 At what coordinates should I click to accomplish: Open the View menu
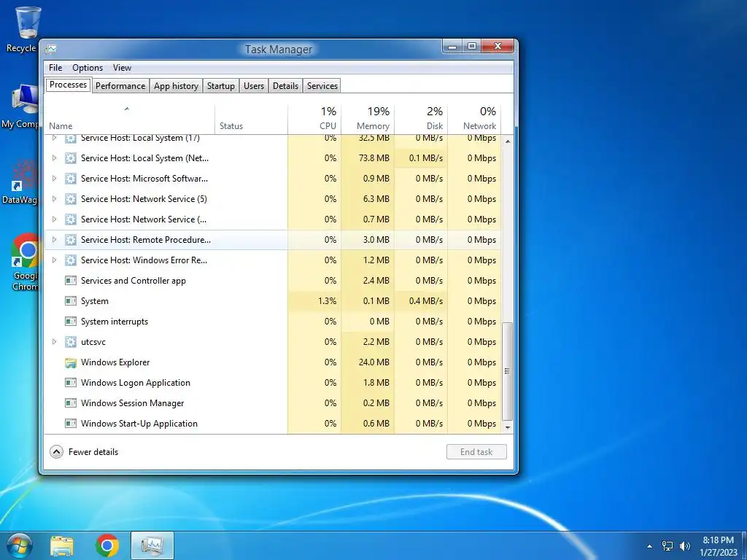tap(122, 68)
